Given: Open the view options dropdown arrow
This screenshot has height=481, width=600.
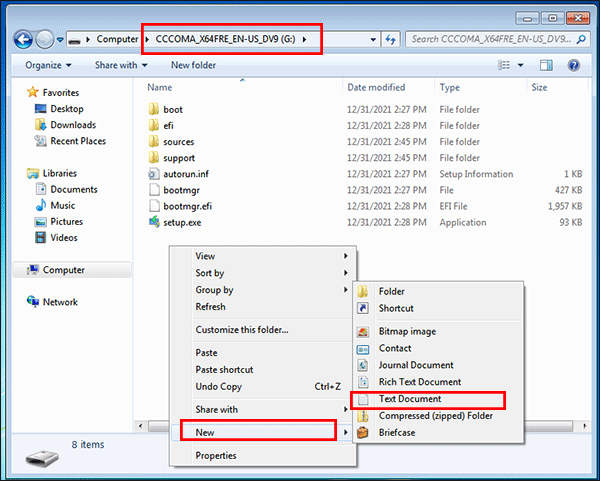Looking at the screenshot, I should (520, 65).
